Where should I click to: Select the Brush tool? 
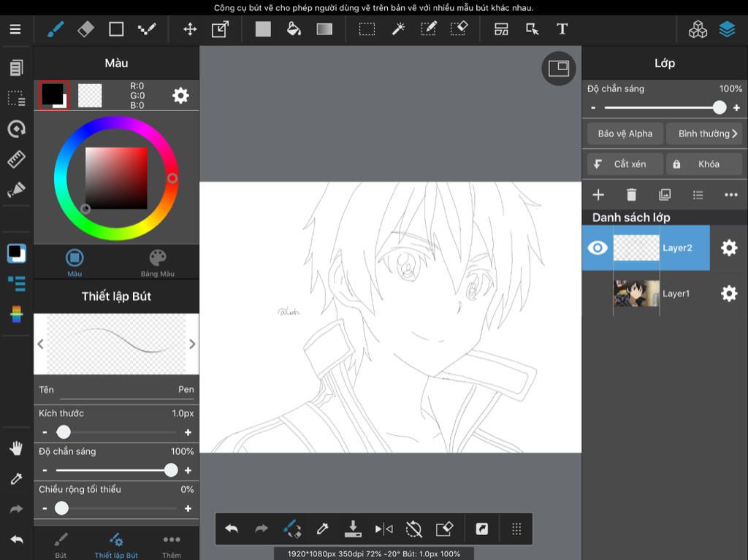pos(56,29)
